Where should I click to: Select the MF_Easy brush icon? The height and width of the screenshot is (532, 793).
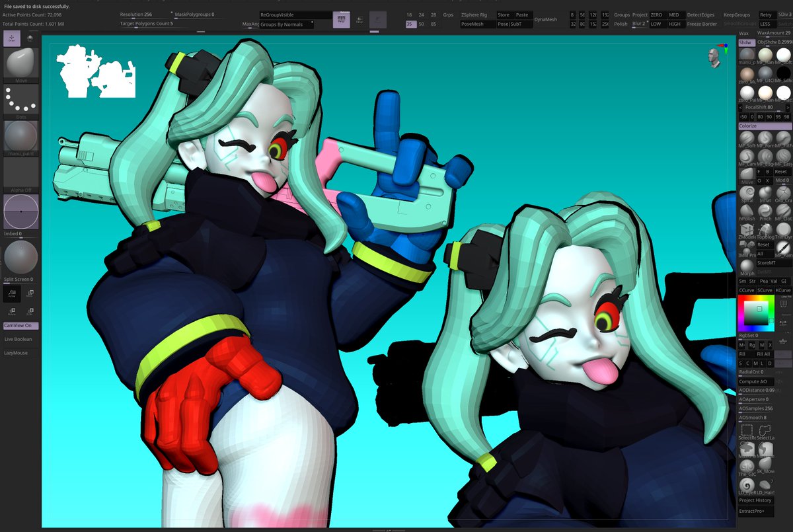pos(783,157)
